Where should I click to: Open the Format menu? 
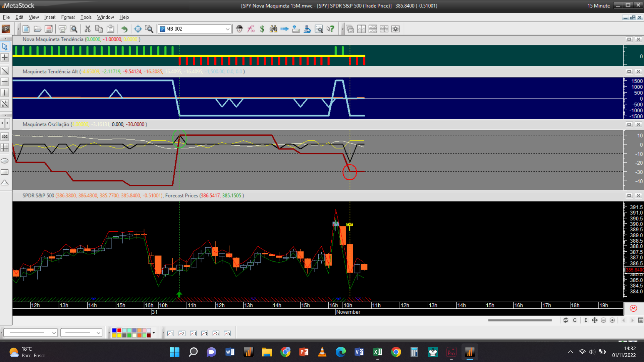click(68, 17)
